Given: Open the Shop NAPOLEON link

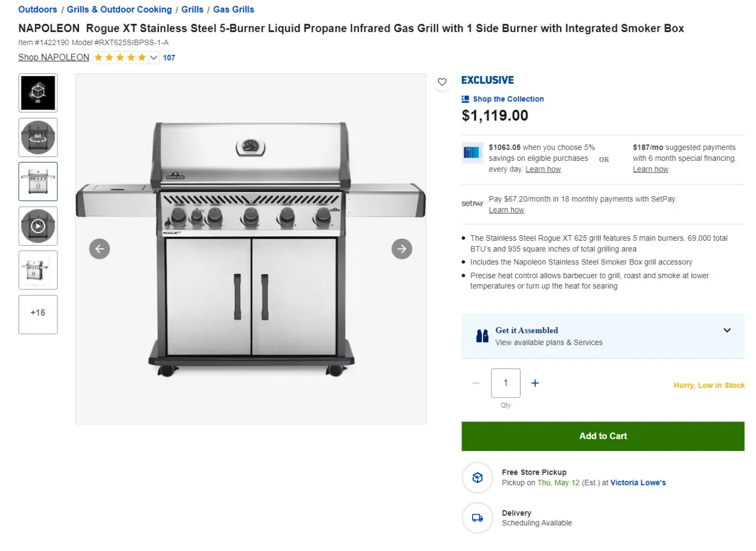Looking at the screenshot, I should (53, 57).
